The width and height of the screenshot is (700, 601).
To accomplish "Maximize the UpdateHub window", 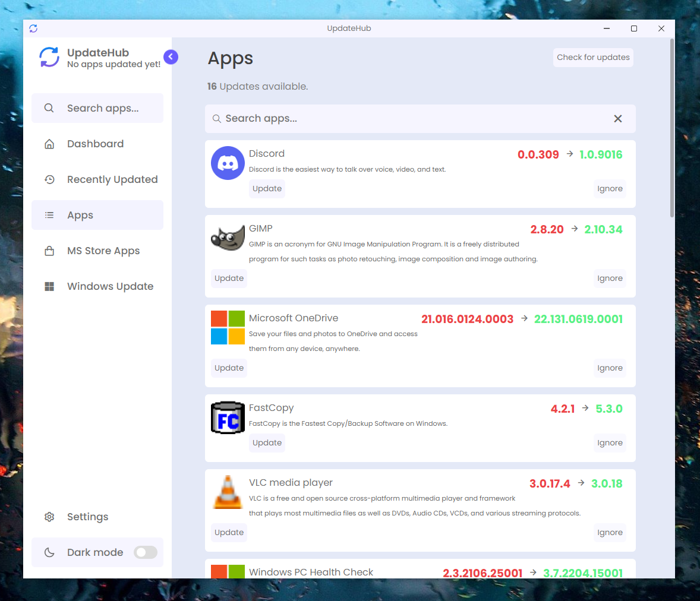I will pyautogui.click(x=634, y=29).
